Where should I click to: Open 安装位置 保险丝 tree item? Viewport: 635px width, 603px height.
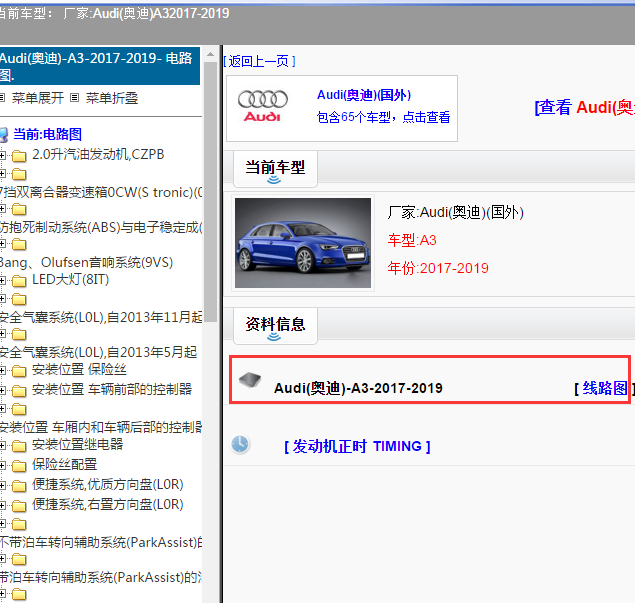coord(79,369)
